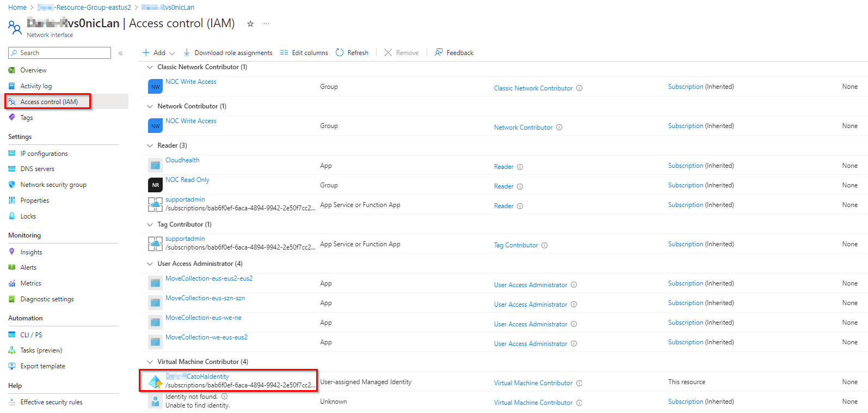Click the Tasks (preview) icon

pos(12,350)
